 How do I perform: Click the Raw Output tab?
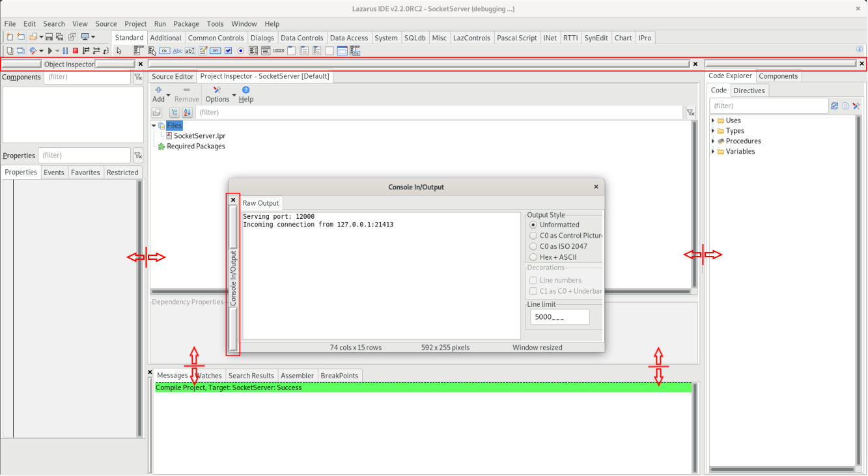point(260,203)
